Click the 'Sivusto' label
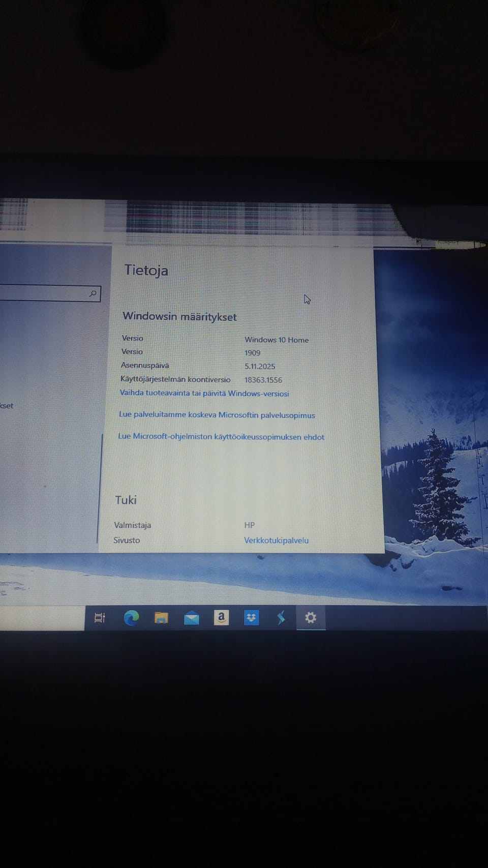The width and height of the screenshot is (488, 868). (x=127, y=541)
